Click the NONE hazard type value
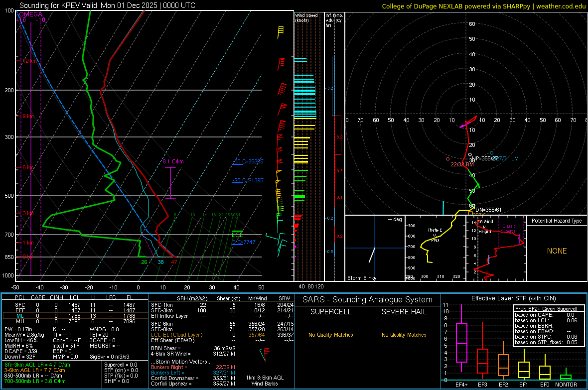This screenshot has width=588, height=390. [x=557, y=251]
